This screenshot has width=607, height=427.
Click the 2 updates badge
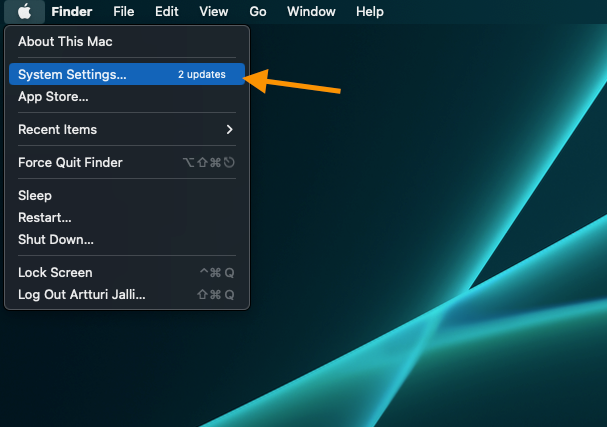click(x=202, y=74)
